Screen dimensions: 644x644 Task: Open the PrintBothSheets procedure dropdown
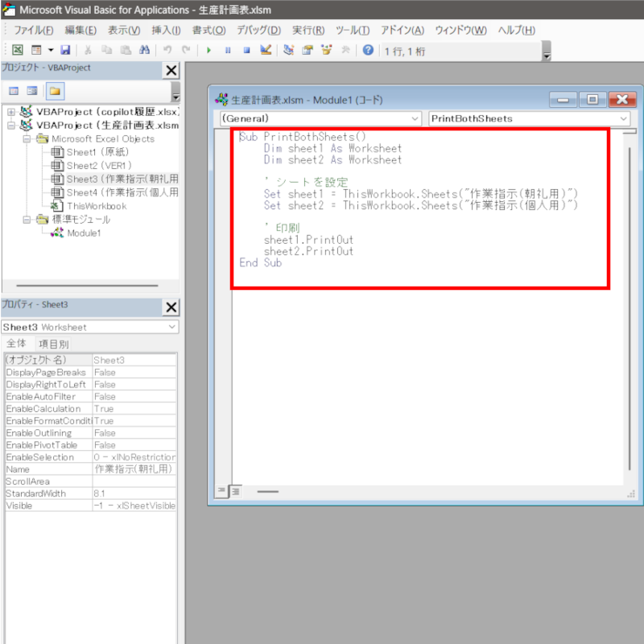click(x=624, y=118)
